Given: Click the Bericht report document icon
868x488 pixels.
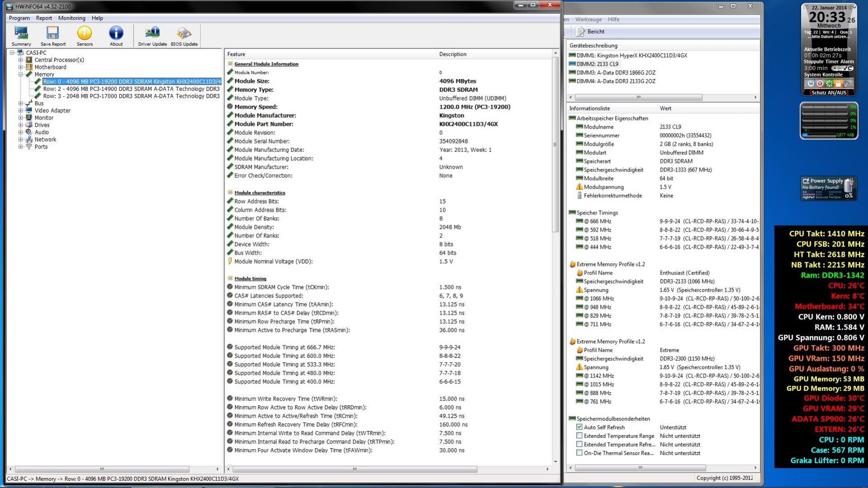Looking at the screenshot, I should pyautogui.click(x=580, y=32).
